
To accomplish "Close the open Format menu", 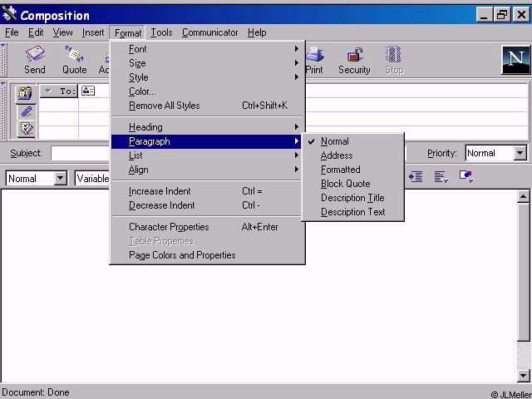I will 127,33.
